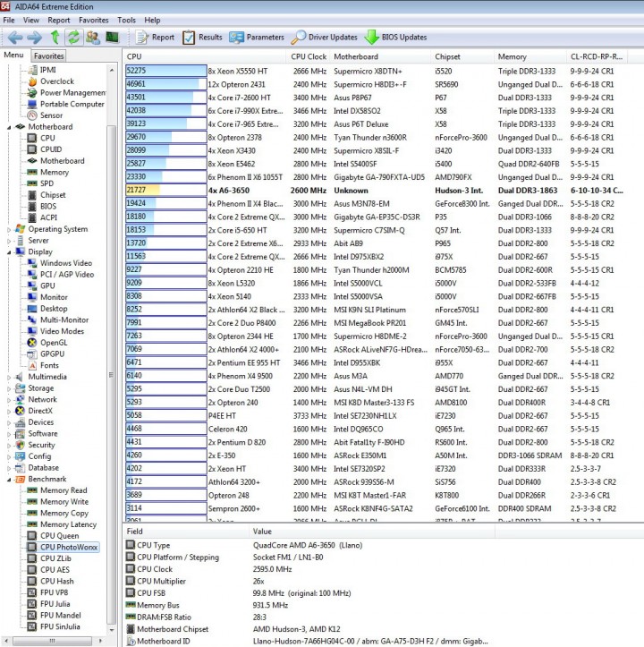Open the Report wizard

coord(155,38)
